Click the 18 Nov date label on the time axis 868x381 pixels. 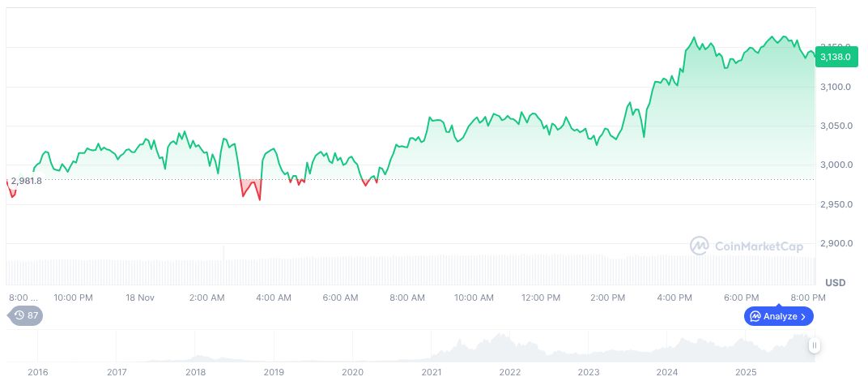click(x=140, y=298)
